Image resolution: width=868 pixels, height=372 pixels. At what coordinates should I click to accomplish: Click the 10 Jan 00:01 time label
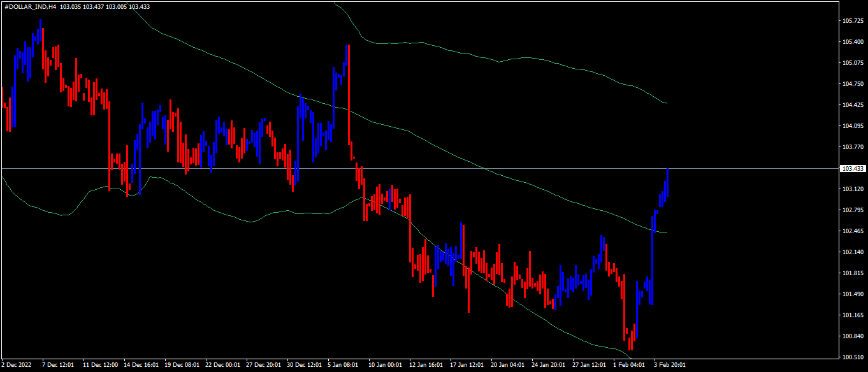pyautogui.click(x=386, y=366)
